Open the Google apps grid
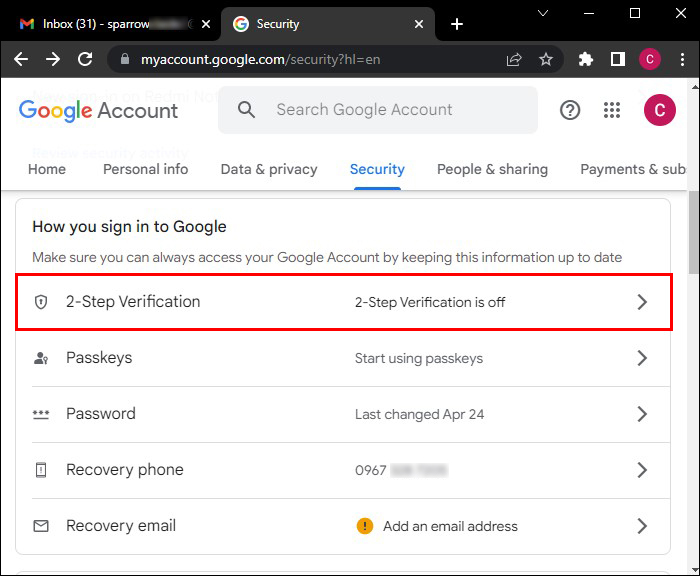The height and width of the screenshot is (576, 700). click(612, 110)
